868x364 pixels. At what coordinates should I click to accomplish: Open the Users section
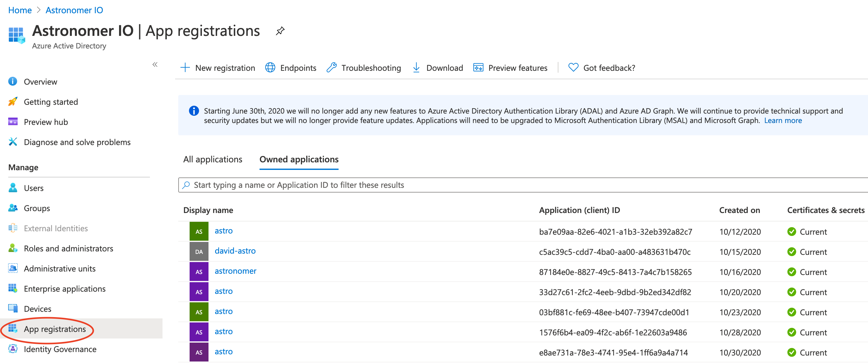33,188
